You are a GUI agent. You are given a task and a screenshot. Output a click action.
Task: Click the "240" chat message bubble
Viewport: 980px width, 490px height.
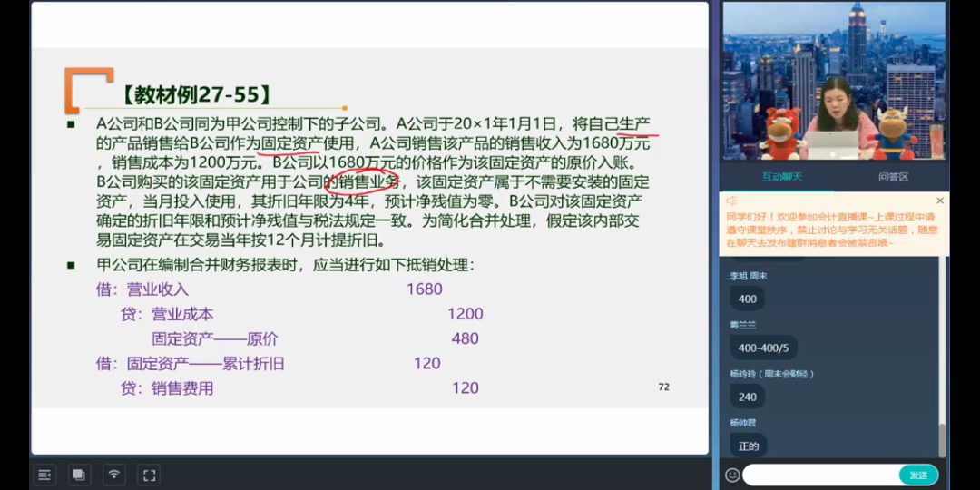(x=748, y=397)
